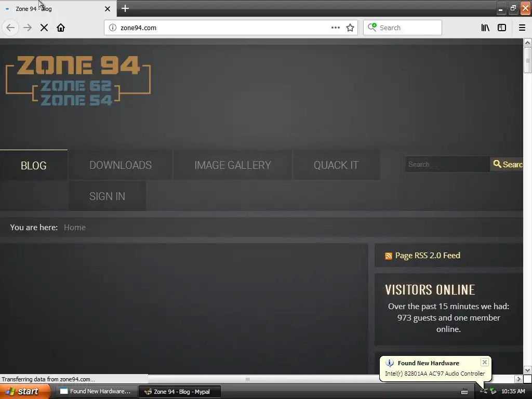Click the new hardware tray icon
532x399 pixels.
pos(484,391)
